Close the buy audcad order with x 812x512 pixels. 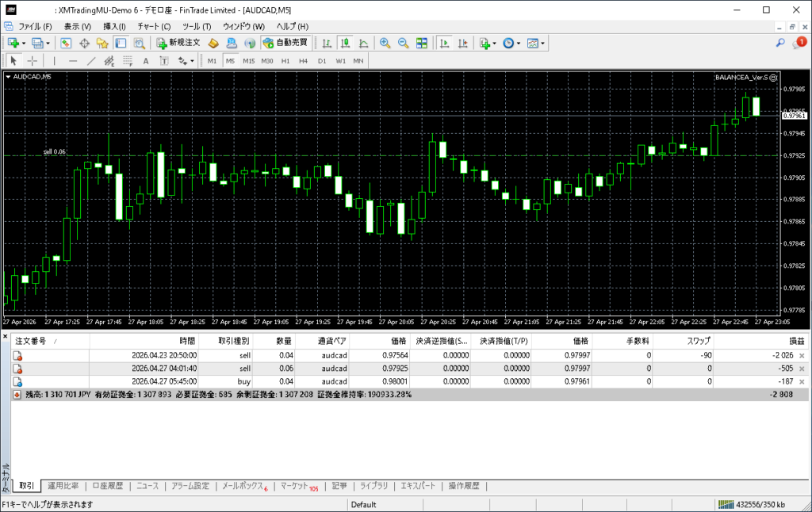click(x=802, y=382)
